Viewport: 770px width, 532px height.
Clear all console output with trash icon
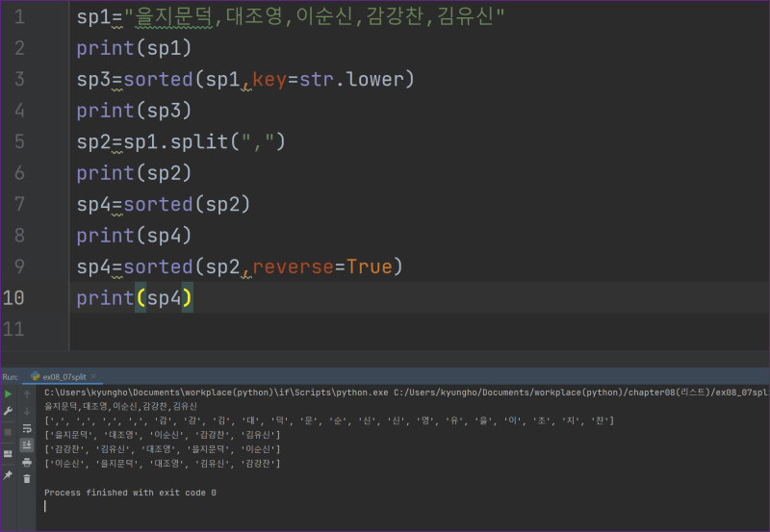27,478
